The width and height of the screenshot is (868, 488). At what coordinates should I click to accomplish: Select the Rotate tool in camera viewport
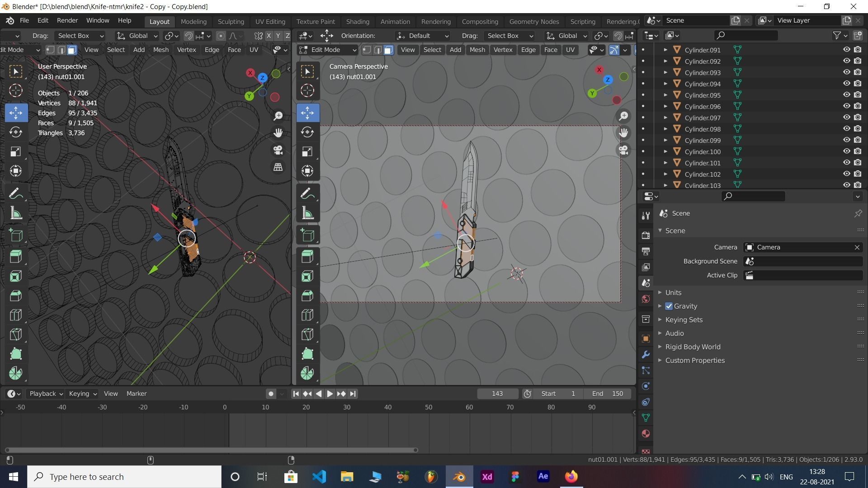tap(307, 132)
